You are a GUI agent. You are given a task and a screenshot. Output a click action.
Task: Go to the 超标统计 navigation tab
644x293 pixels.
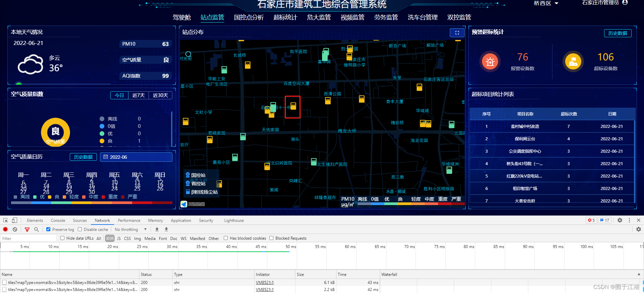click(285, 17)
